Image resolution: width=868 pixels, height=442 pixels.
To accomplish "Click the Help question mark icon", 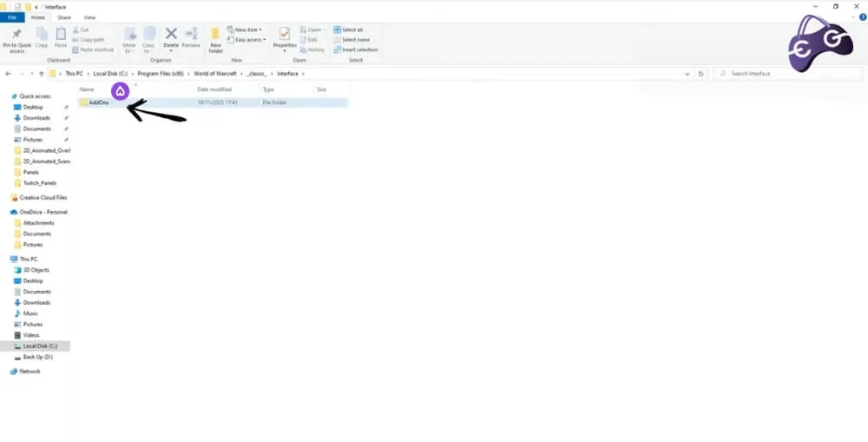I will point(863,17).
